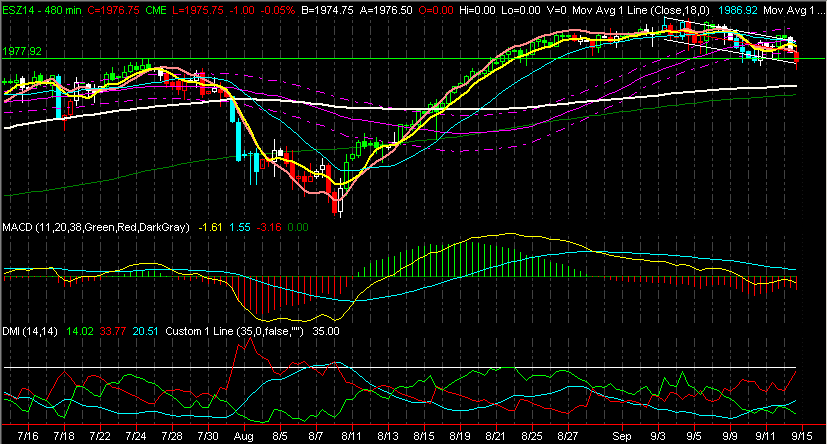Click the CME exchange label
The width and height of the screenshot is (827, 444).
click(x=156, y=10)
